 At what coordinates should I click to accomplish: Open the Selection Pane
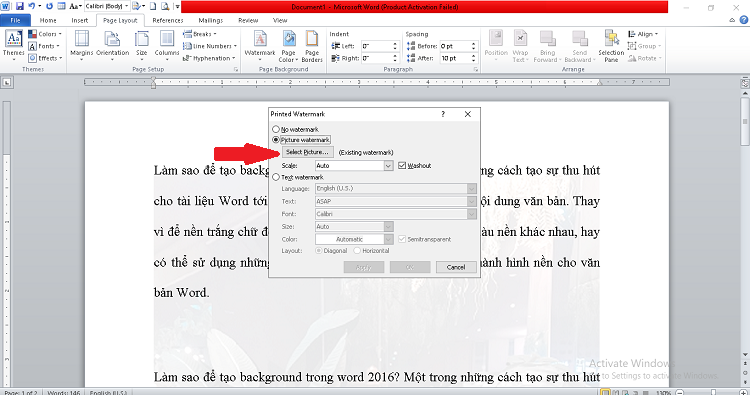611,46
